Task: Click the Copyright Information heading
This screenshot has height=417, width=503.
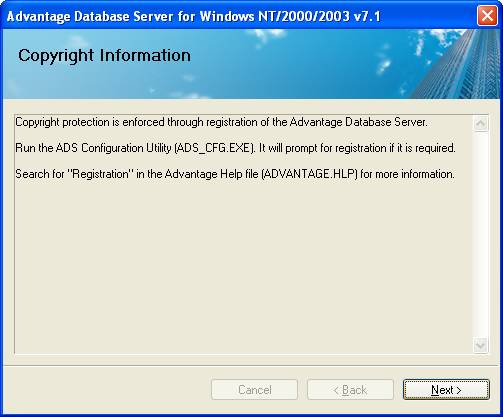Action: click(104, 56)
